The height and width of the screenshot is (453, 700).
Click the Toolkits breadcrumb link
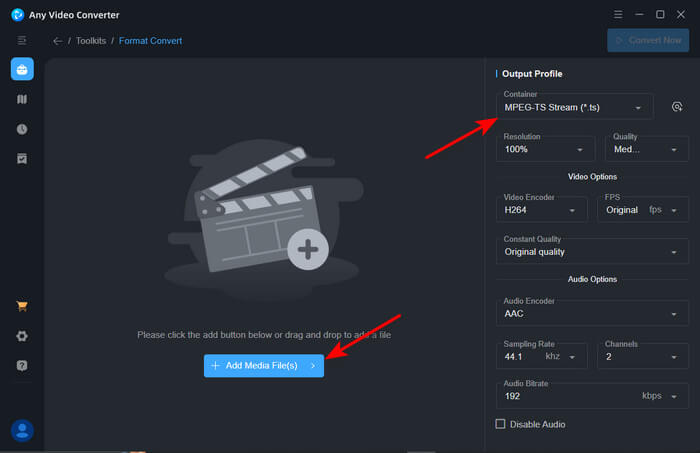point(91,41)
